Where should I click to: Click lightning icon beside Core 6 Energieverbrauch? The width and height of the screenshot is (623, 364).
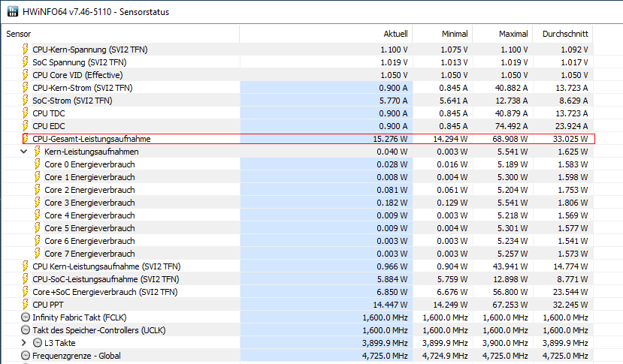pos(38,241)
